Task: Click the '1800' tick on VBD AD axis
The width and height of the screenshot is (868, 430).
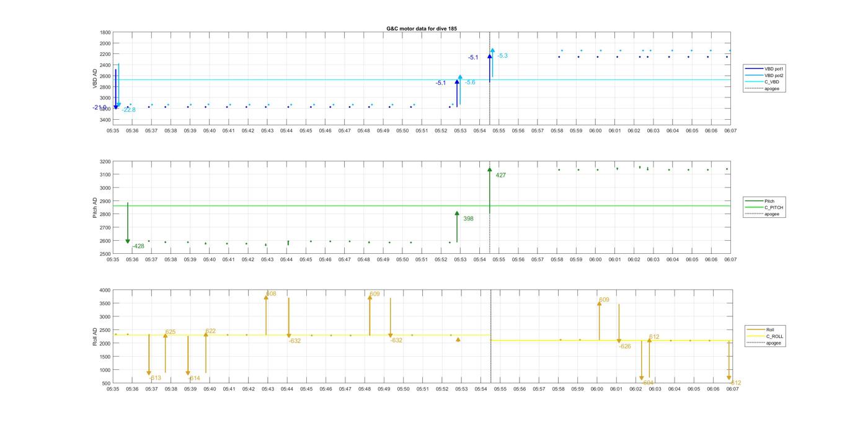Action: pyautogui.click(x=105, y=32)
